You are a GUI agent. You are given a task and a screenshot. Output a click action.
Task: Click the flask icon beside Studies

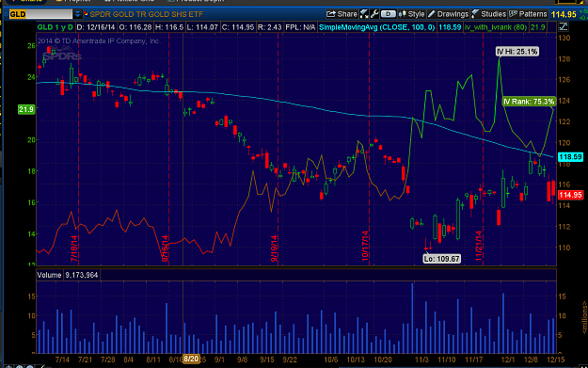point(475,14)
